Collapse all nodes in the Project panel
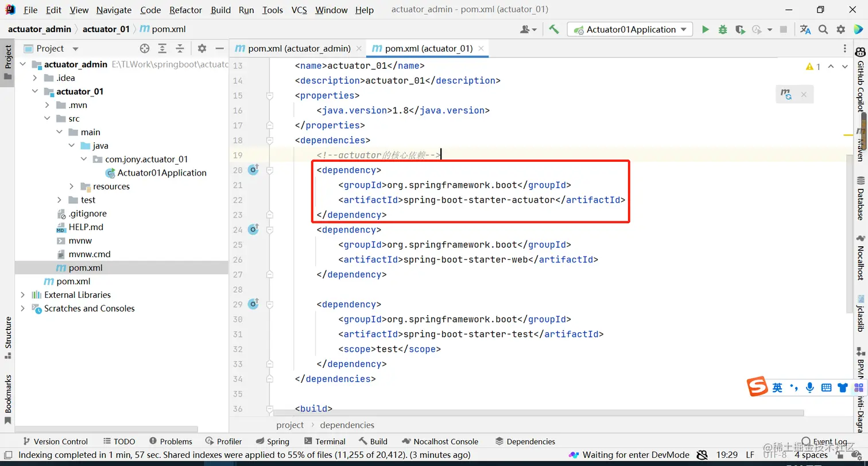Screen dimensions: 868x466 (180, 49)
